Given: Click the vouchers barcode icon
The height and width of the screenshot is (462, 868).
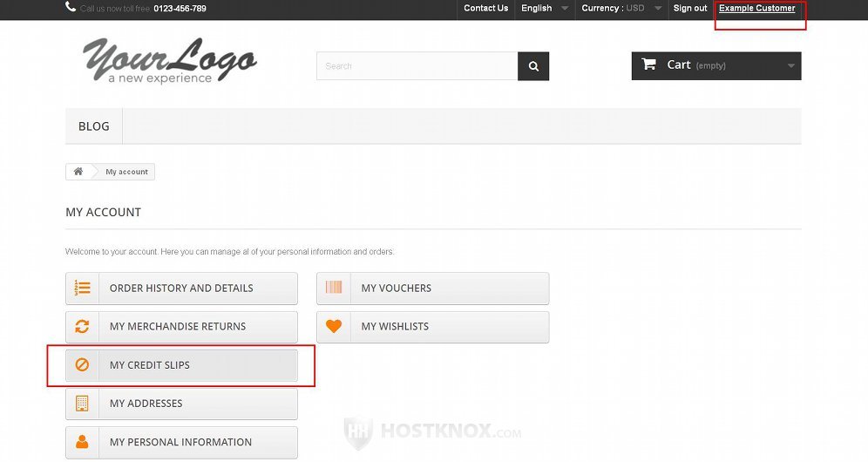Looking at the screenshot, I should tap(334, 288).
